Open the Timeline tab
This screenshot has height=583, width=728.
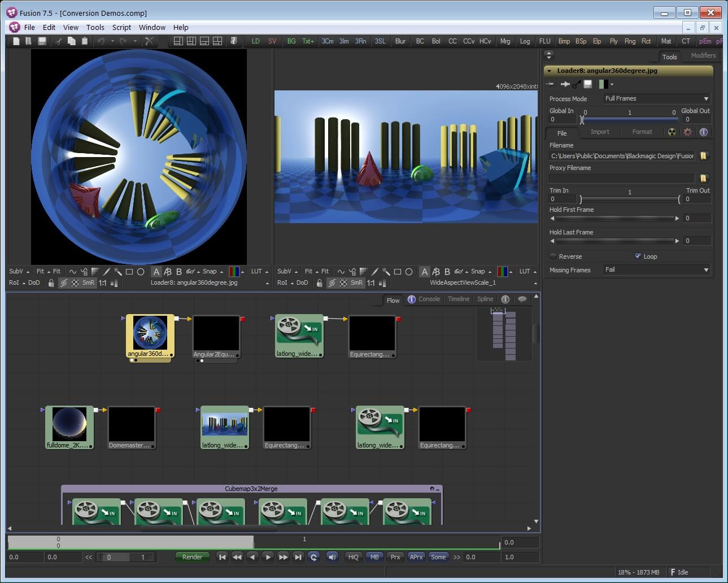tap(459, 299)
